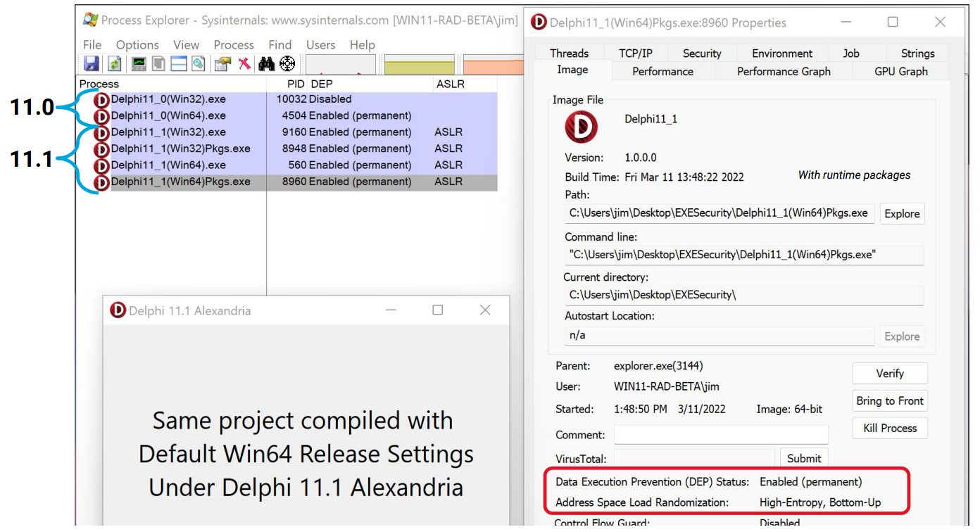Click the ASLR cell in the PID 560 row
Viewport: 980px width, 532px height.
[448, 165]
